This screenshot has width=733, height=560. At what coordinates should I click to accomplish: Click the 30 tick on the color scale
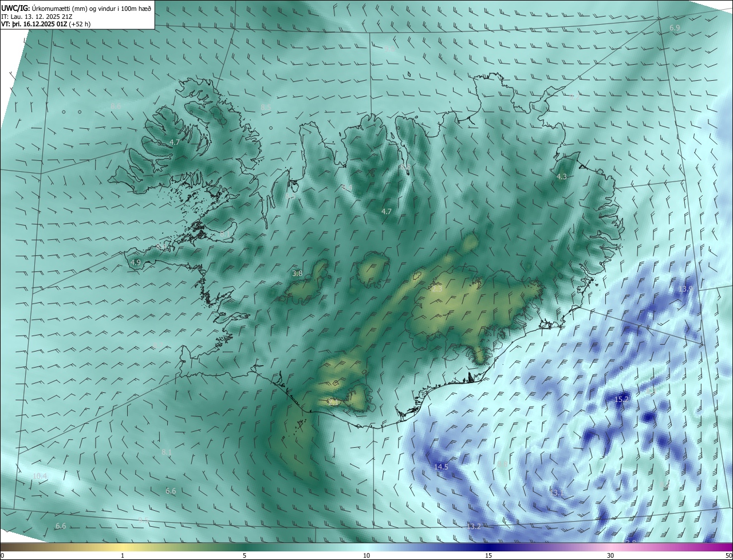[x=610, y=556]
